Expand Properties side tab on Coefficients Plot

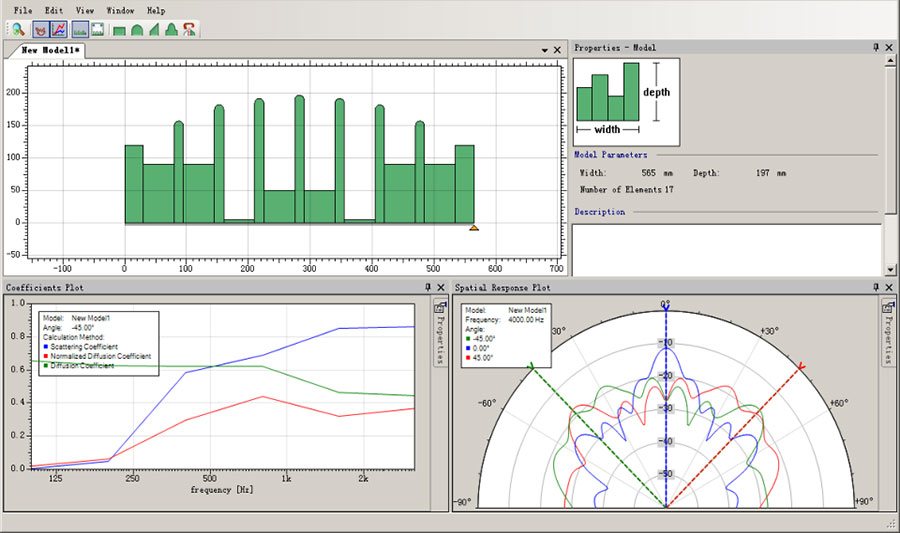pos(439,335)
